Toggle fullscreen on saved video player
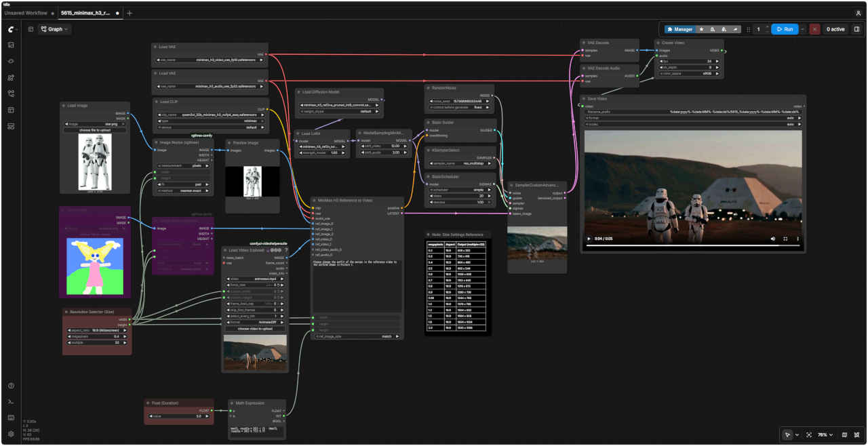The width and height of the screenshot is (868, 446). click(x=785, y=239)
